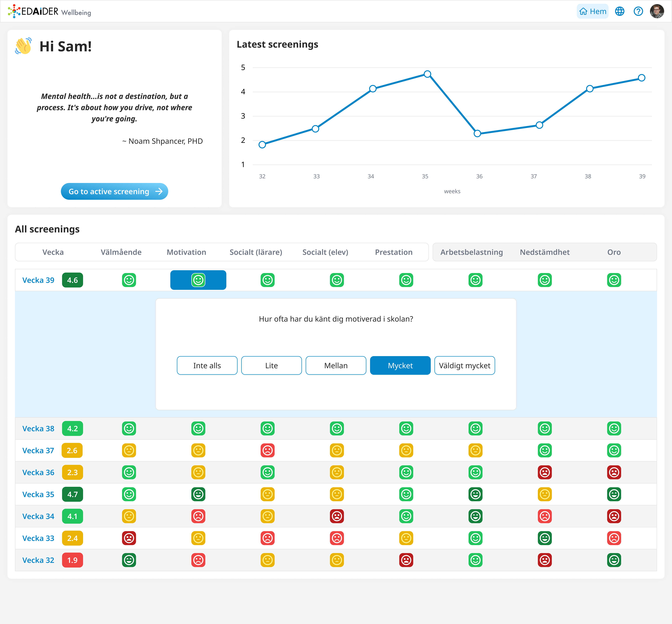Expand the Vecka 38 row
Image resolution: width=672 pixels, height=624 pixels.
tap(38, 428)
